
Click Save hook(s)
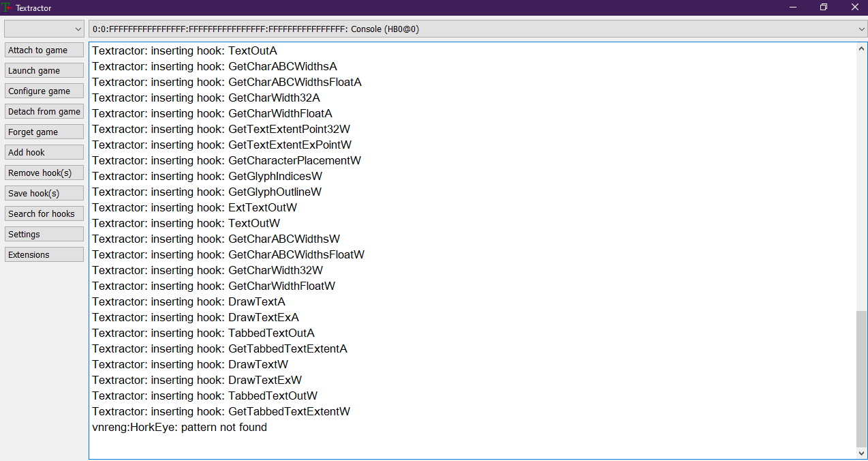[x=44, y=192]
